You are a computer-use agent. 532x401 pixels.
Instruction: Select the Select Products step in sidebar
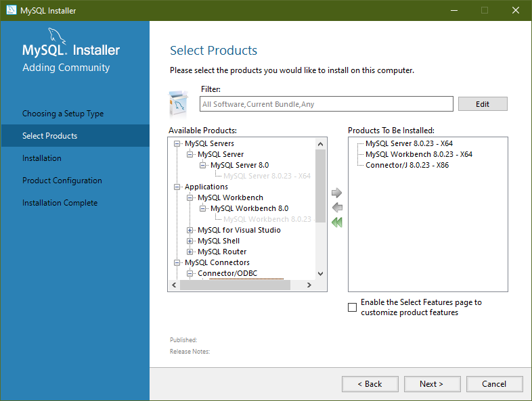[x=75, y=136]
